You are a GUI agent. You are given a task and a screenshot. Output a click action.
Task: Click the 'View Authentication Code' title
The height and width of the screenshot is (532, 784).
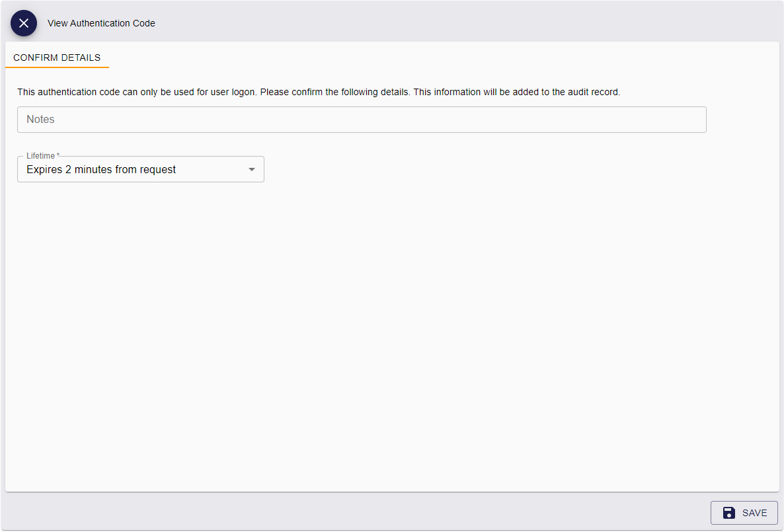pyautogui.click(x=101, y=23)
